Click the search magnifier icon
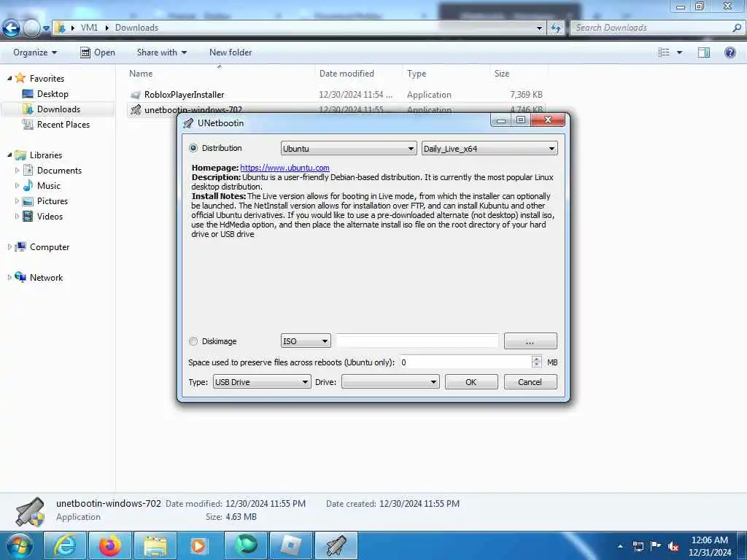Viewport: 747px width, 560px height. coord(737,28)
